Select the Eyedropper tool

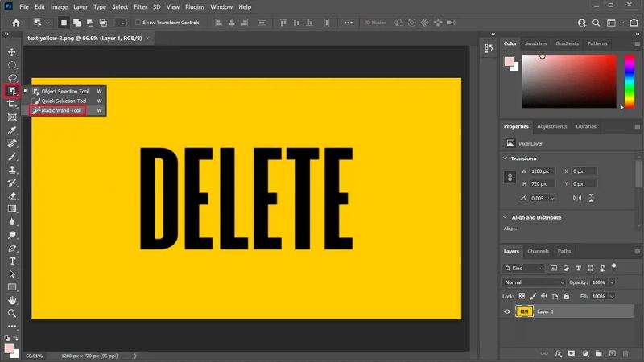click(12, 130)
